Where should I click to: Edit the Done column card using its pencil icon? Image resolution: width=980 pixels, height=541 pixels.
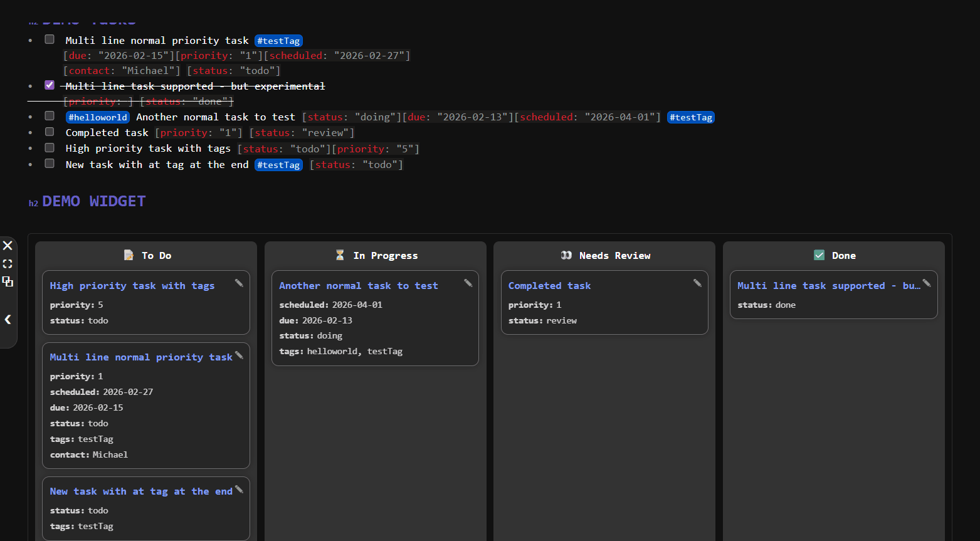point(926,283)
